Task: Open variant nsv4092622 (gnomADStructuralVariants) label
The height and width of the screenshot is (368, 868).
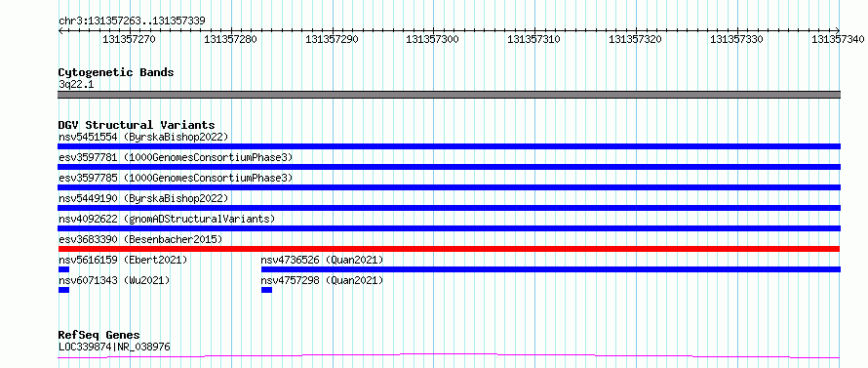Action: coord(167,219)
